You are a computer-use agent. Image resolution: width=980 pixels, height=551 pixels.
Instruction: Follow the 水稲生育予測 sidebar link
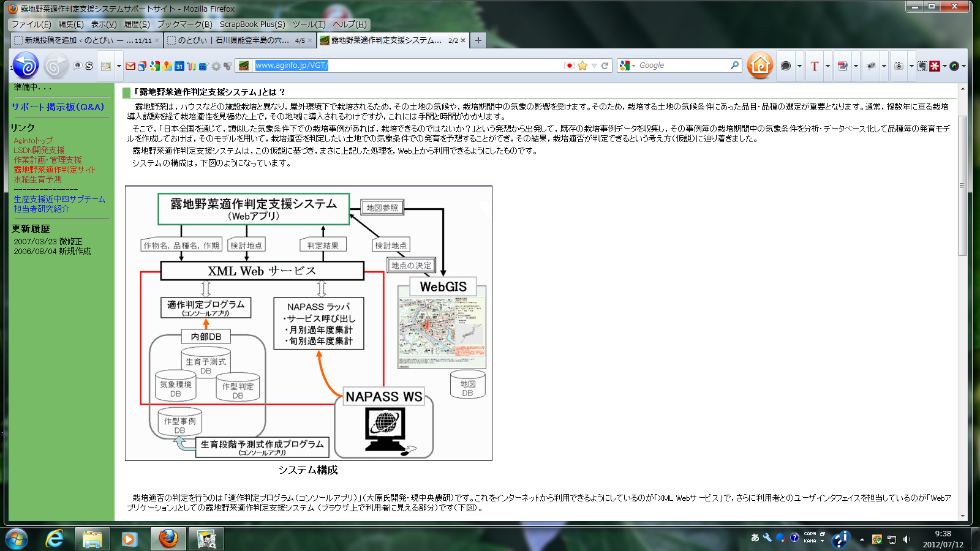tap(37, 179)
